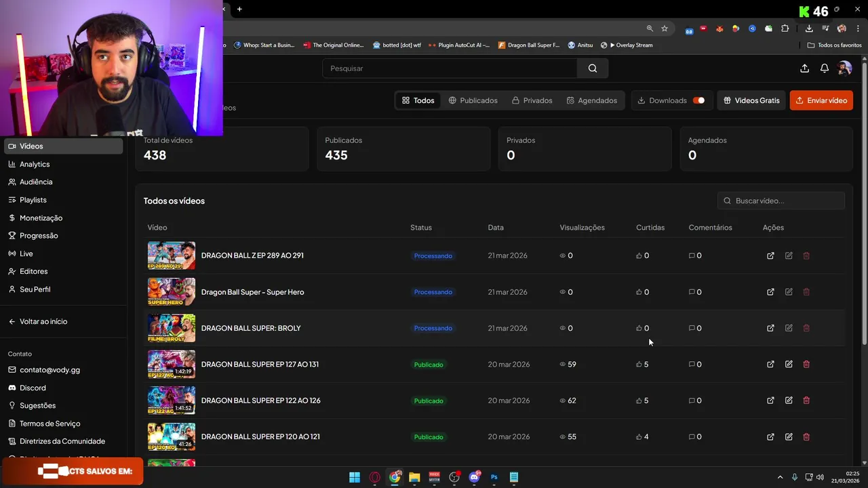Open contato@vody.gg email link
This screenshot has height=488, width=868.
(x=44, y=370)
